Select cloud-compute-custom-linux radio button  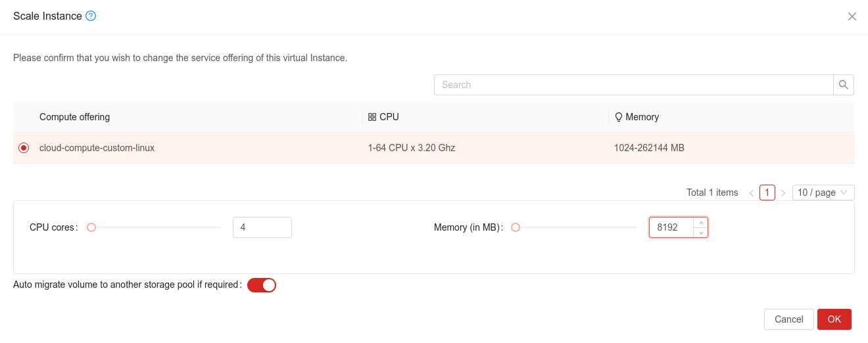click(x=24, y=148)
